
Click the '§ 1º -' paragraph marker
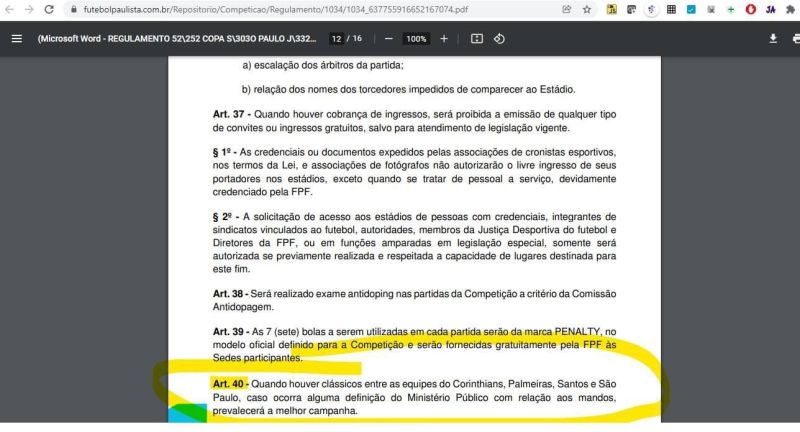[x=224, y=152]
